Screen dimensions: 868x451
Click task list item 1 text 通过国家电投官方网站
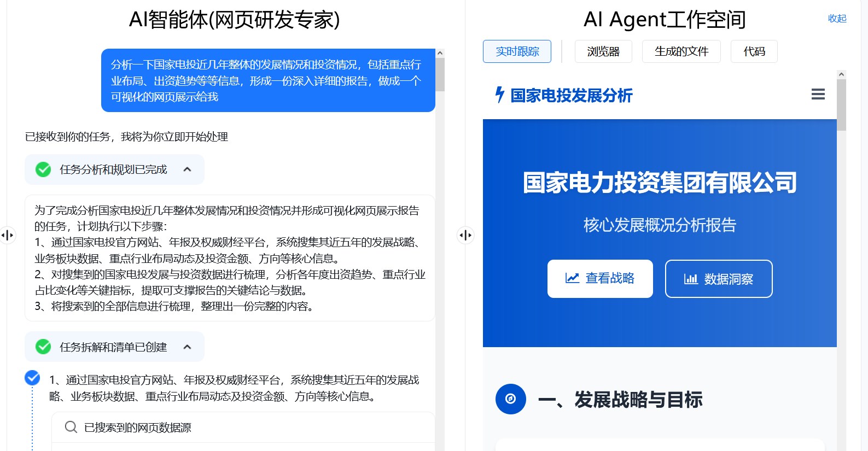[x=234, y=388]
